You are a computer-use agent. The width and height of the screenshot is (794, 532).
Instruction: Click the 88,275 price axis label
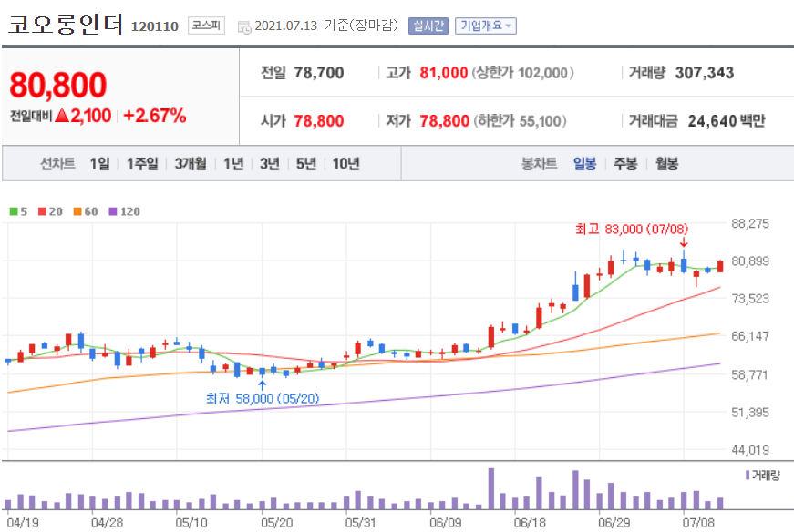(750, 224)
